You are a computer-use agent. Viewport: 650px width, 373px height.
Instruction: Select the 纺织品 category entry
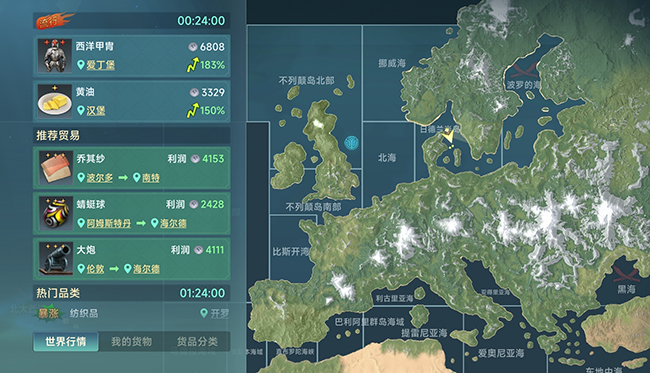coord(84,313)
